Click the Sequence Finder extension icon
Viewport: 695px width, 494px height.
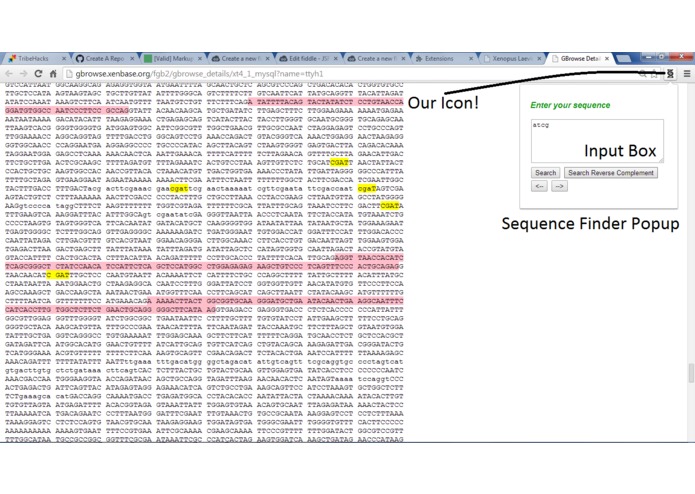(670, 74)
